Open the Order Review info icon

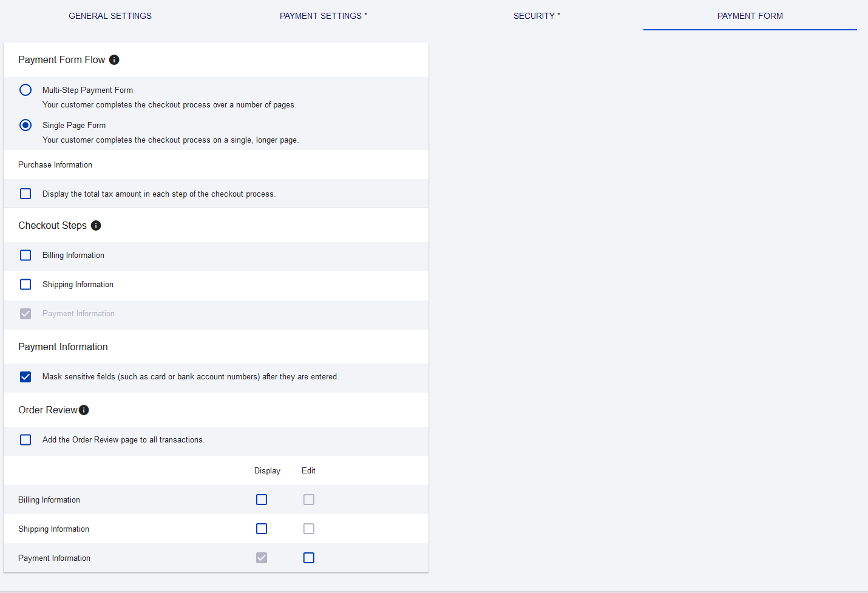84,410
